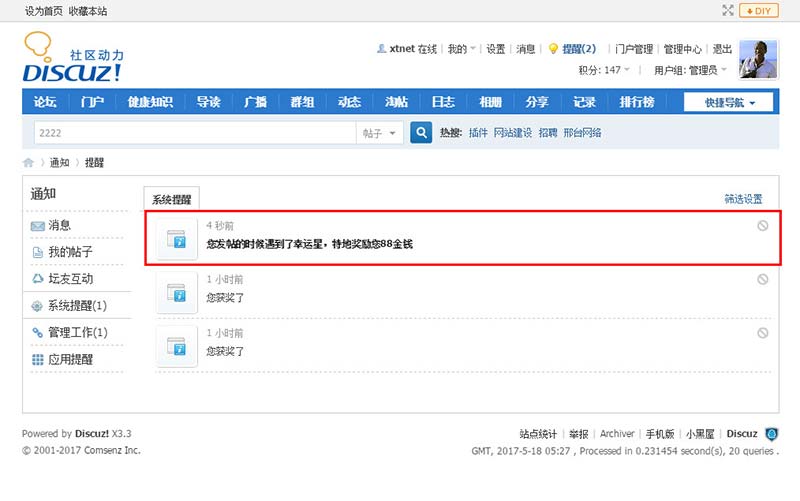The height and width of the screenshot is (501, 800).
Task: Click the 筛选设置 link
Action: (743, 199)
